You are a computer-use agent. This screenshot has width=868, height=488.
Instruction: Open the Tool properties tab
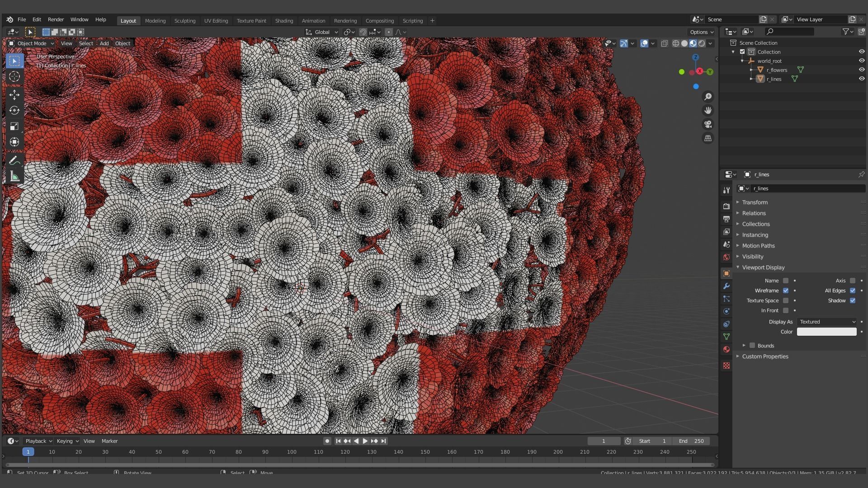726,190
